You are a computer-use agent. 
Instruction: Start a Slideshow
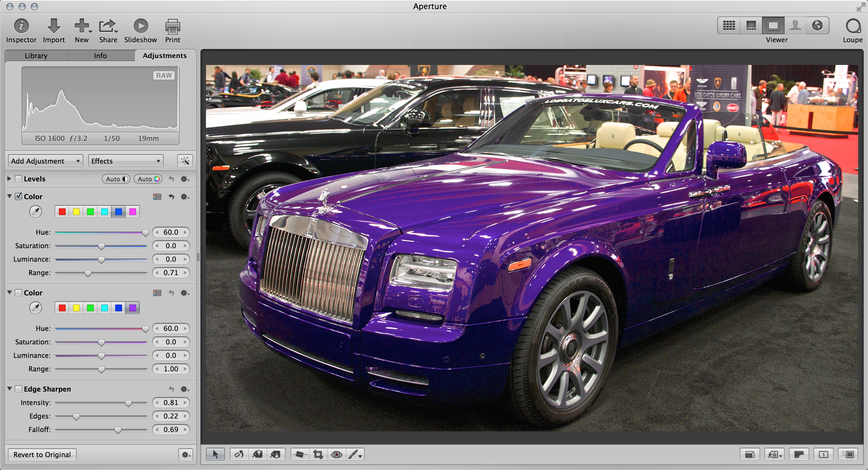point(140,26)
